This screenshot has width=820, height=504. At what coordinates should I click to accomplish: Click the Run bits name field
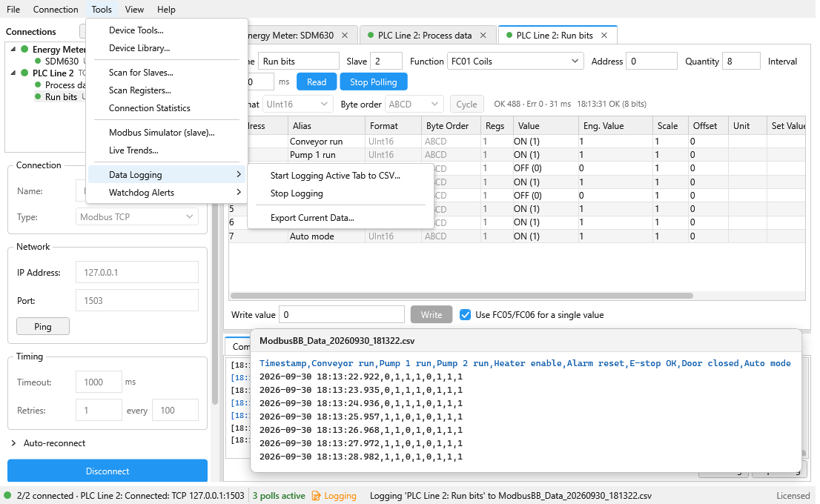(x=299, y=62)
